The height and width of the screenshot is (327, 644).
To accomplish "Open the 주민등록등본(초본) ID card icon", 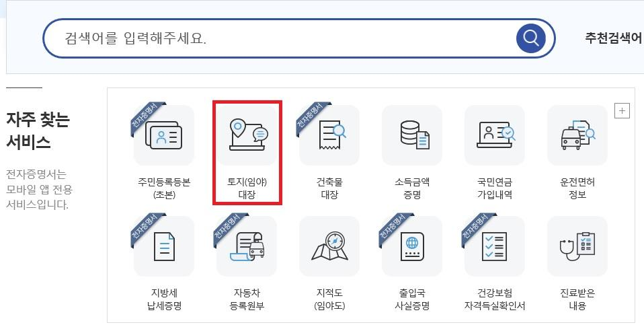I will (x=164, y=135).
